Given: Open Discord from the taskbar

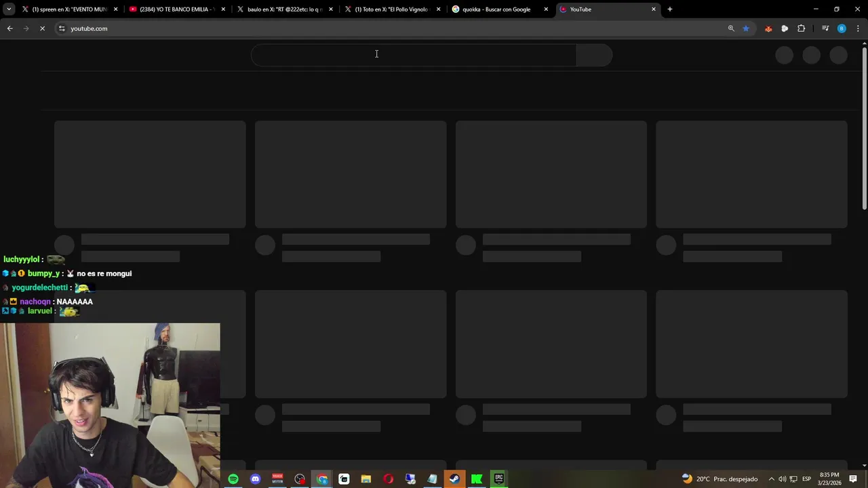Looking at the screenshot, I should click(x=256, y=479).
